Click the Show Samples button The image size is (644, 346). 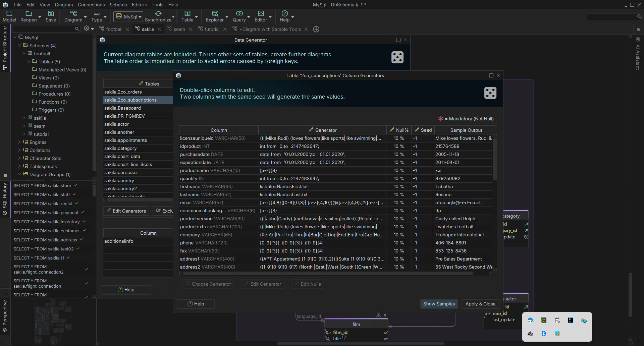439,304
